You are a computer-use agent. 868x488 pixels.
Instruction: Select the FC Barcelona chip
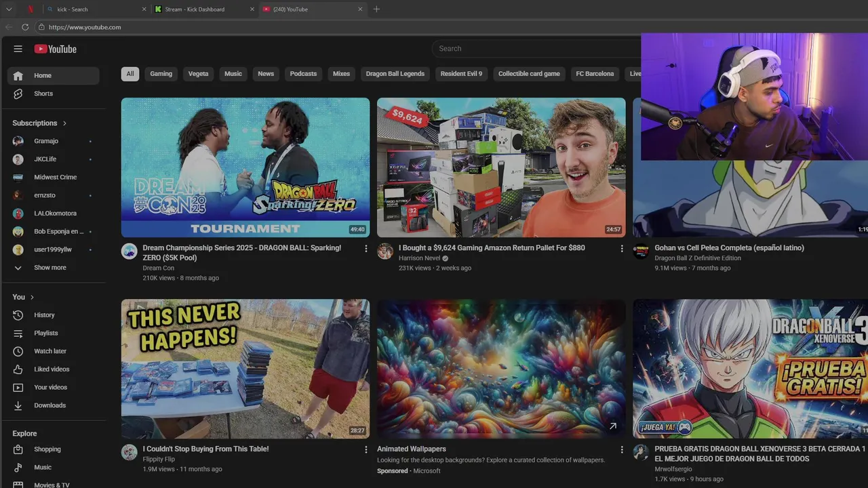(595, 74)
